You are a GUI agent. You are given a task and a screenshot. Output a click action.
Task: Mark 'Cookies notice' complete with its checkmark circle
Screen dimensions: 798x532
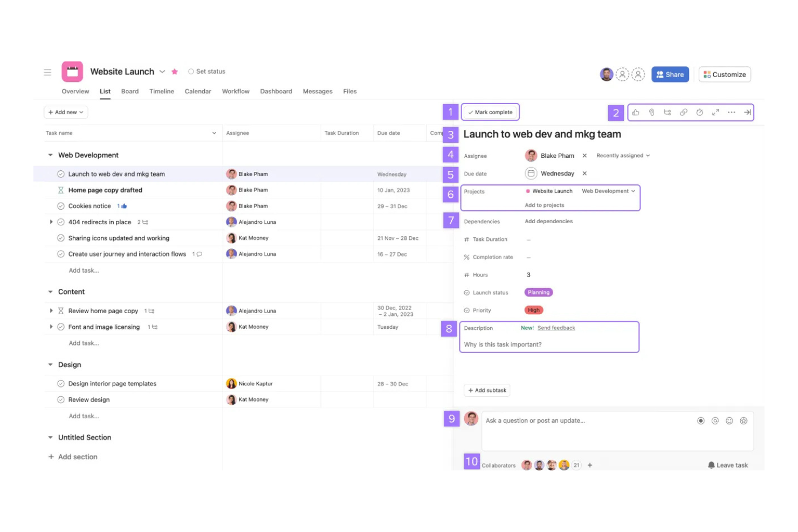[x=60, y=205]
